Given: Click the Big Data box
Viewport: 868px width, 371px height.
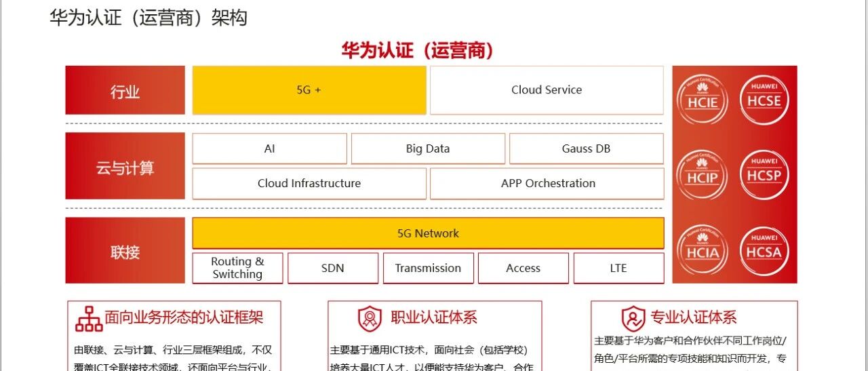Looking at the screenshot, I should click(428, 149).
